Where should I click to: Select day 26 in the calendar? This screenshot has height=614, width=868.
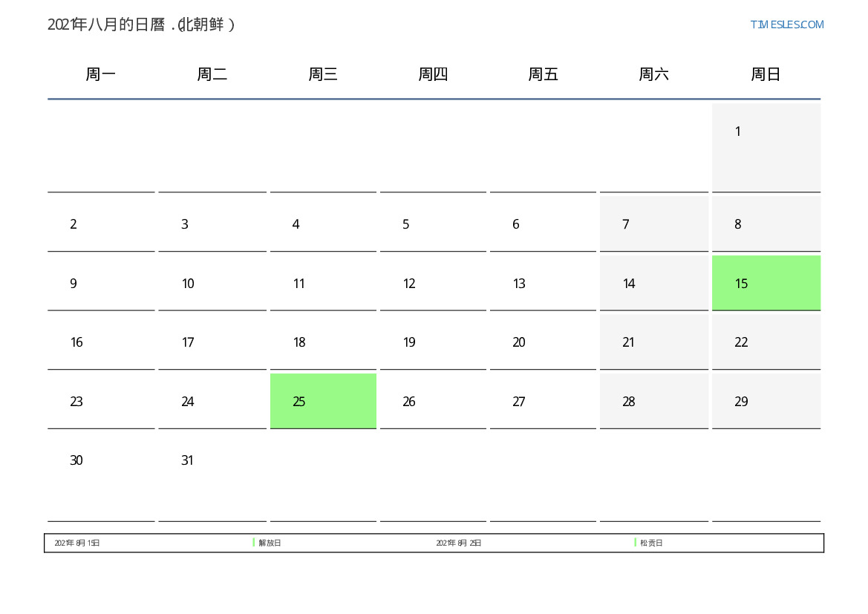coord(433,401)
